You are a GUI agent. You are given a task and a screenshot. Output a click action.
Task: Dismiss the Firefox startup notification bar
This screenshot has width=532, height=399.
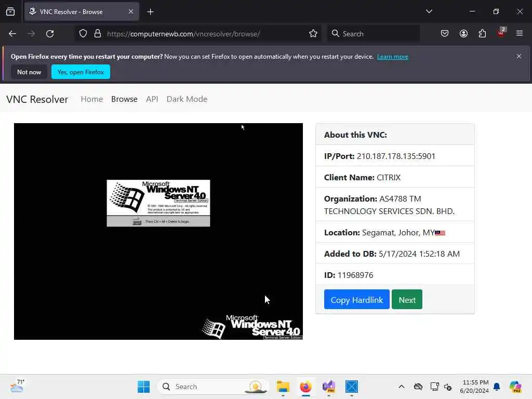519,56
